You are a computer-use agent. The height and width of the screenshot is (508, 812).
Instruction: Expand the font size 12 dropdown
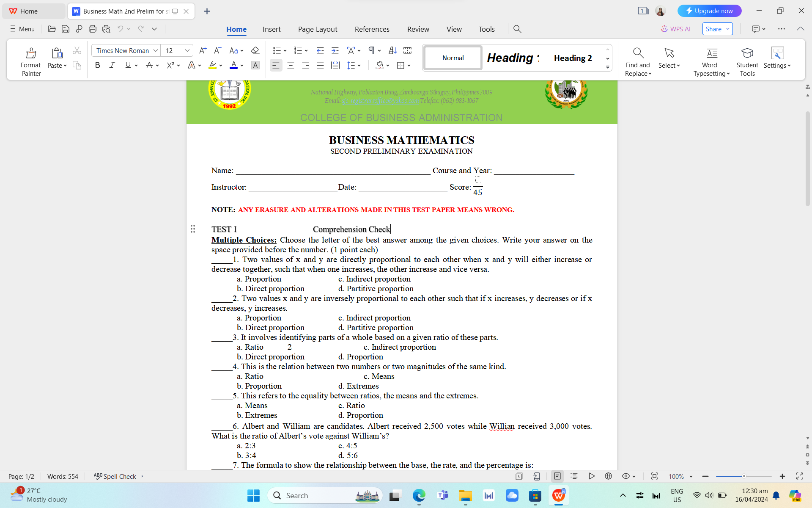187,50
